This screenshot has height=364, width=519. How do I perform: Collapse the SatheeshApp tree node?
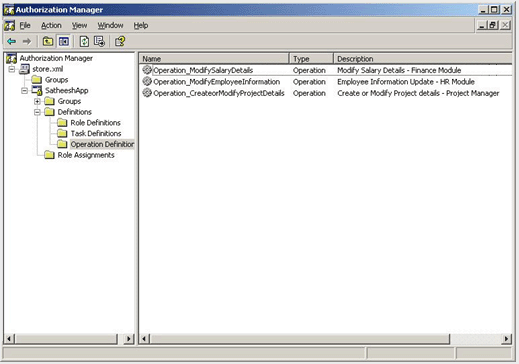(x=25, y=91)
